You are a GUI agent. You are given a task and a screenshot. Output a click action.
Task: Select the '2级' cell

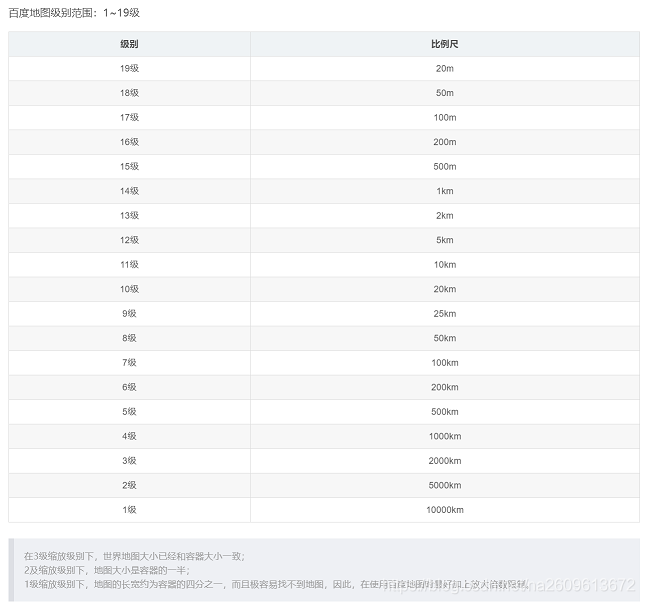[x=129, y=485]
